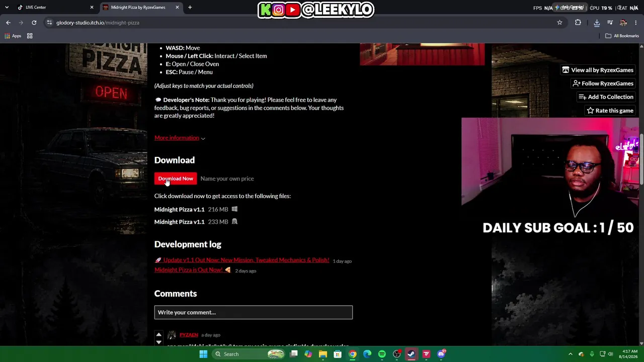Open the All Bookmarks folder
644x362 pixels.
622,36
